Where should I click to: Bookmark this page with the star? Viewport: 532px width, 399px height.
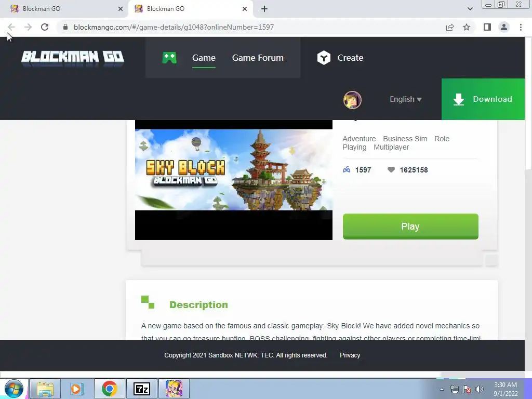coord(467,27)
